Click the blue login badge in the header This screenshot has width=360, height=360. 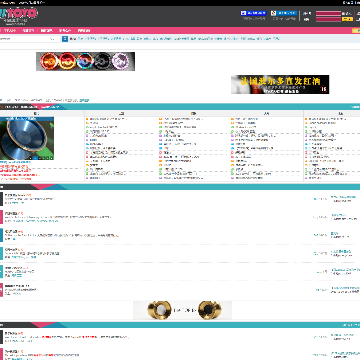(x=253, y=13)
